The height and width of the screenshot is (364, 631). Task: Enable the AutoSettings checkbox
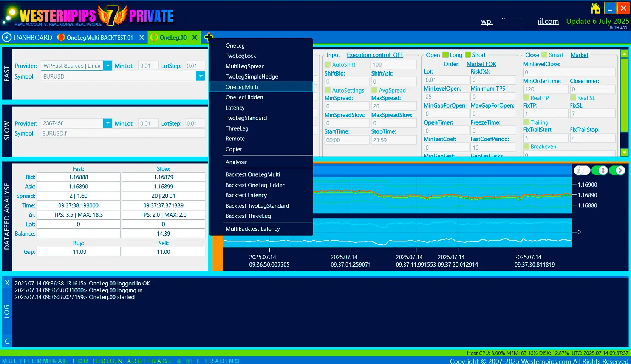(x=328, y=90)
